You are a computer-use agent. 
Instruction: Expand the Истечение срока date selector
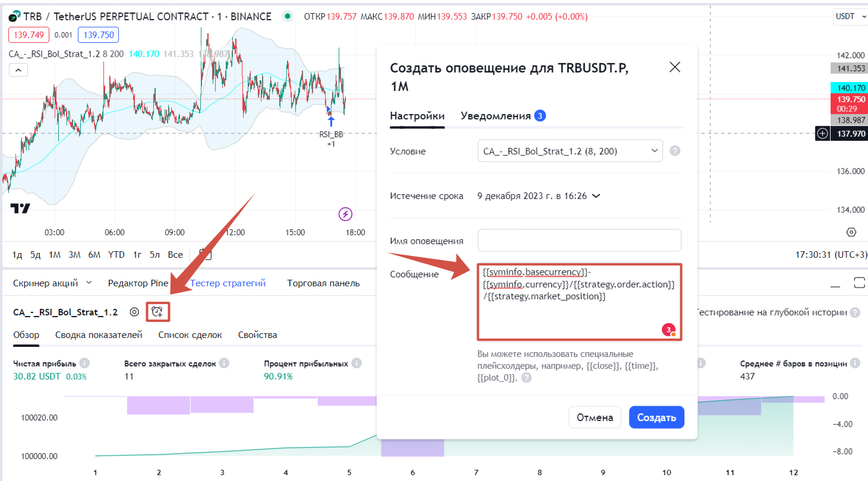coord(539,195)
